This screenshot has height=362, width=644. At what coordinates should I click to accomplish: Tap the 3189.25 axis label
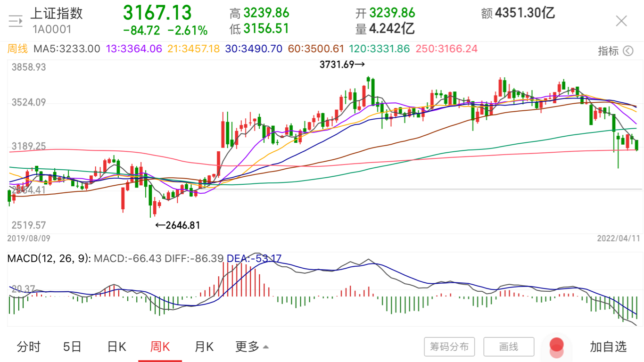coord(29,146)
